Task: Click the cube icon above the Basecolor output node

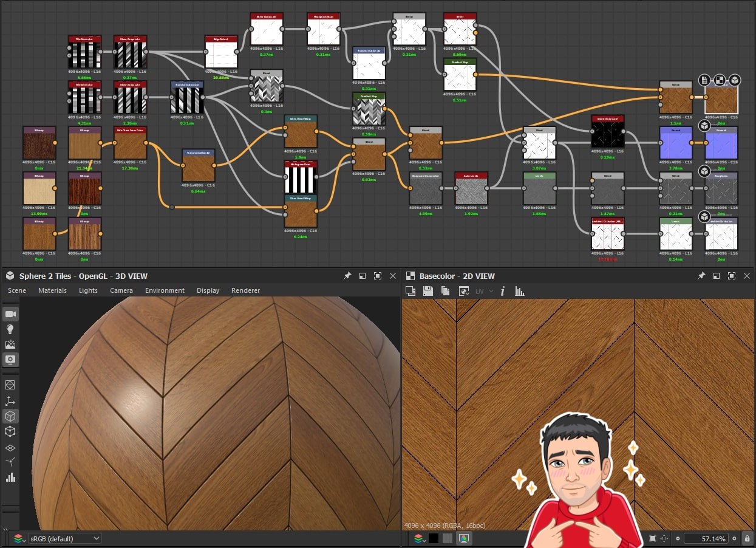Action: [x=735, y=80]
